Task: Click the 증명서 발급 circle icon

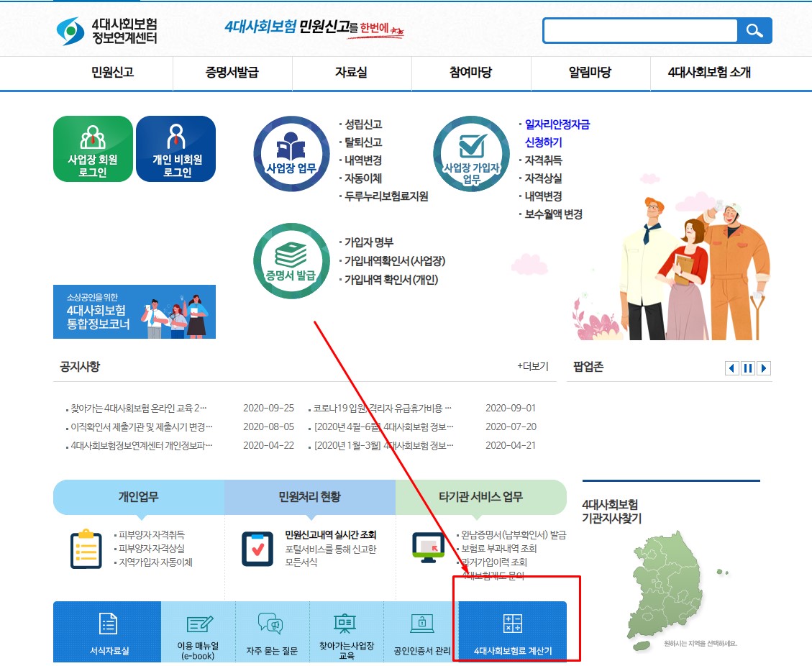Action: (x=291, y=261)
